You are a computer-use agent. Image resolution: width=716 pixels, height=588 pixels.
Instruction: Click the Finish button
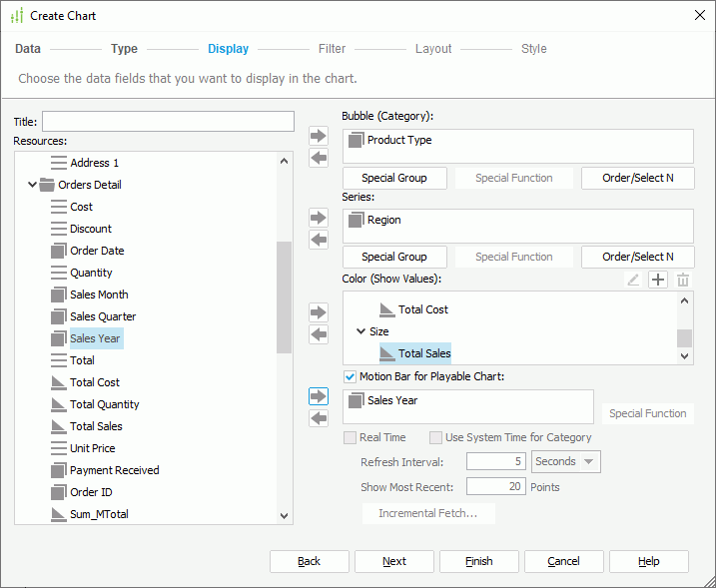pyautogui.click(x=478, y=561)
